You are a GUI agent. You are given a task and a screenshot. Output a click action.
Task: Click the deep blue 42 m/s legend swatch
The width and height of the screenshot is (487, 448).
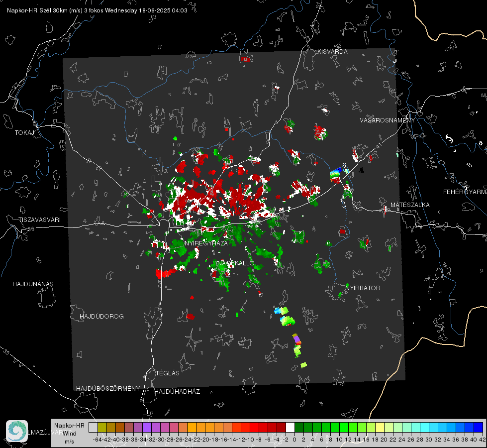tap(479, 428)
